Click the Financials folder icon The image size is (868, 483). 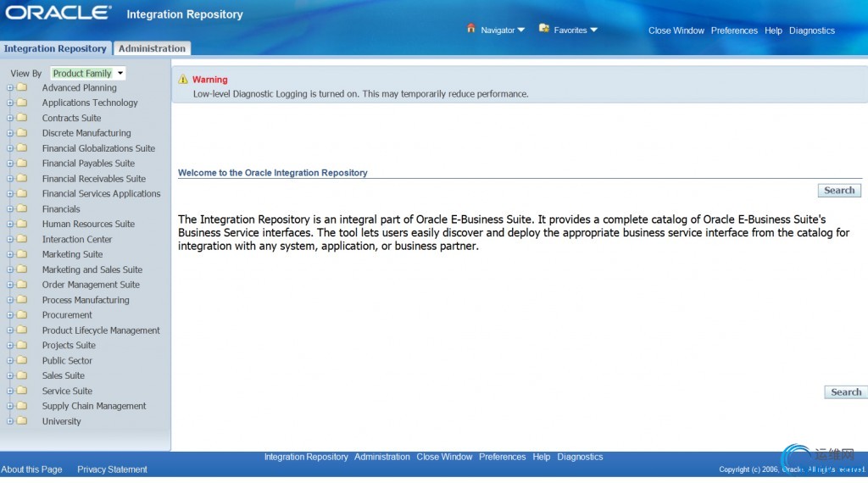point(21,208)
